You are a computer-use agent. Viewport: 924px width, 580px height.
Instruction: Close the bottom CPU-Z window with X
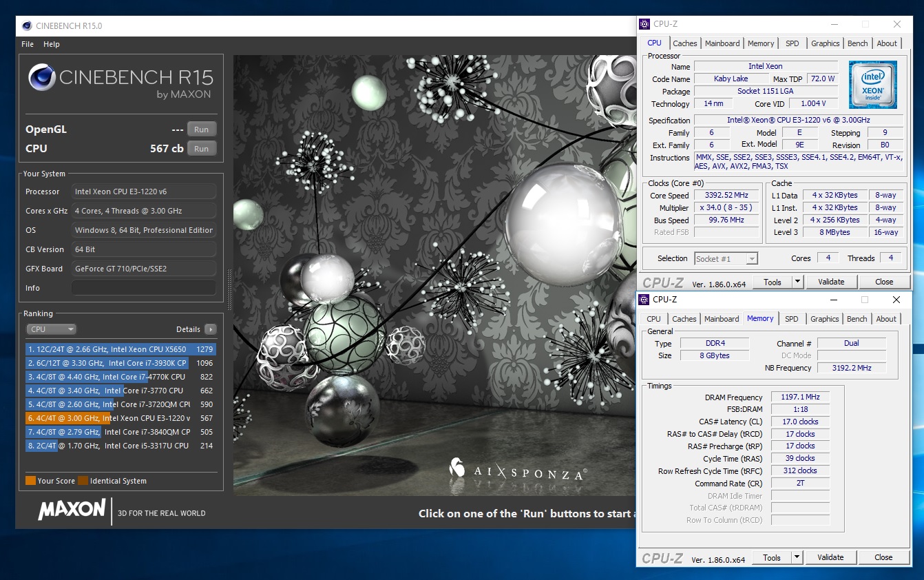pyautogui.click(x=896, y=300)
